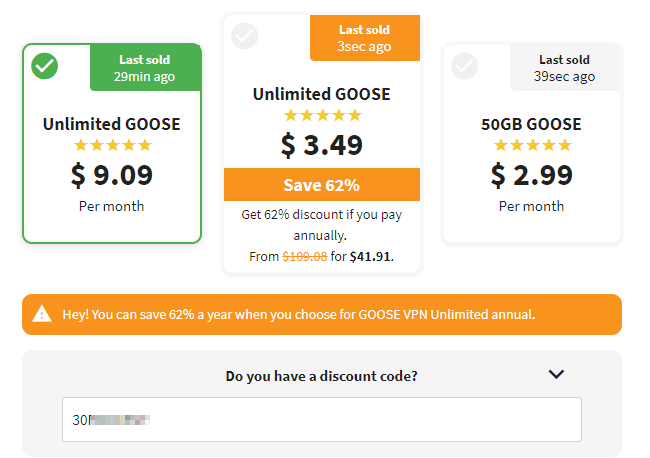Image resolution: width=650 pixels, height=458 pixels.
Task: Click 'Do you have a discount code?' heading
Action: pos(321,376)
